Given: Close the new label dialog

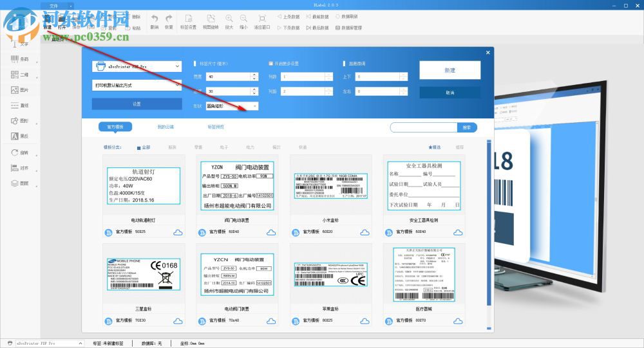Looking at the screenshot, I should tap(488, 53).
